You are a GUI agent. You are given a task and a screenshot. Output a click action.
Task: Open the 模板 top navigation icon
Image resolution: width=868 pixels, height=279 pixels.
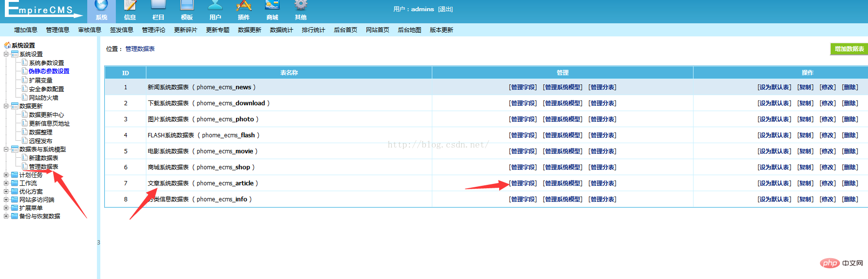(x=187, y=11)
